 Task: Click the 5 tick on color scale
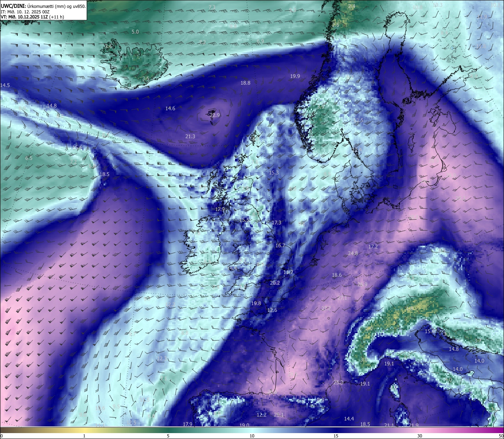[x=168, y=436]
